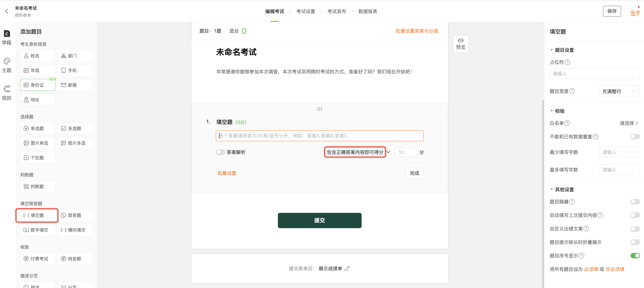Open the 规则 rules sidebar panel

(x=7, y=92)
